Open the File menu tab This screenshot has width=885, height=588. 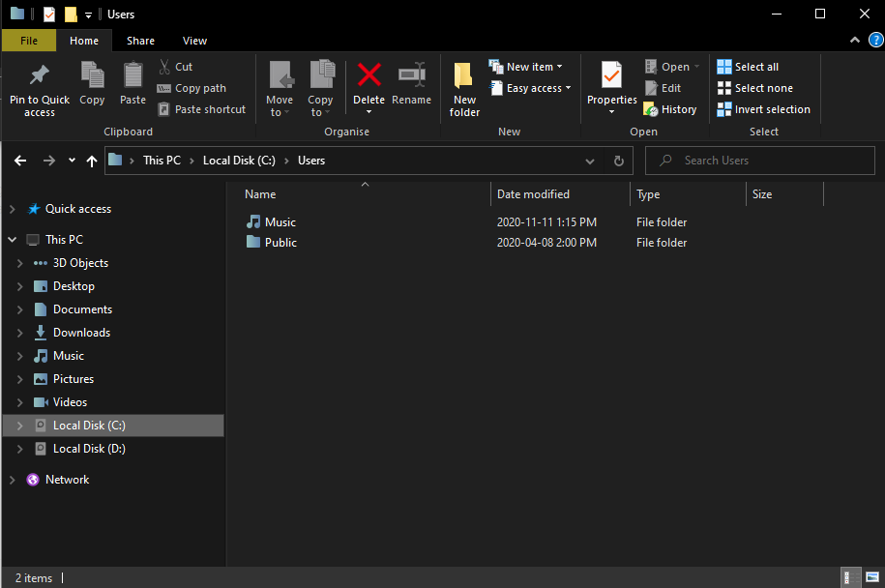(29, 41)
